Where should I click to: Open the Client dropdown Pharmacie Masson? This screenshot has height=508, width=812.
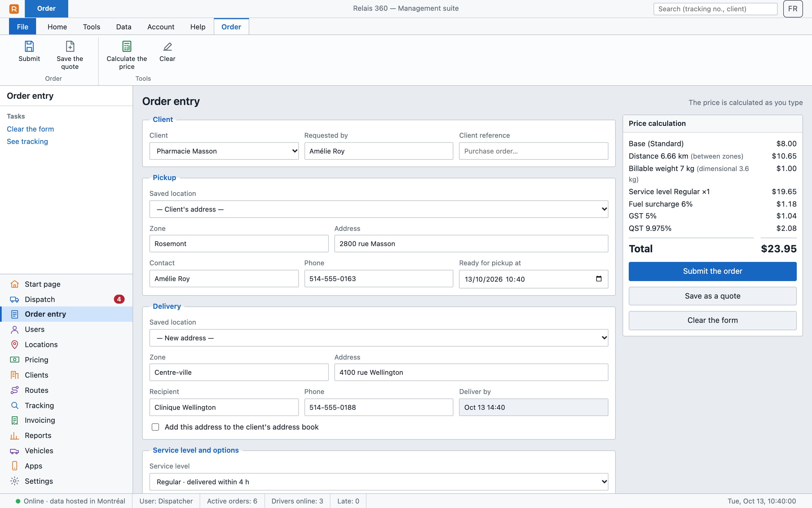[224, 151]
